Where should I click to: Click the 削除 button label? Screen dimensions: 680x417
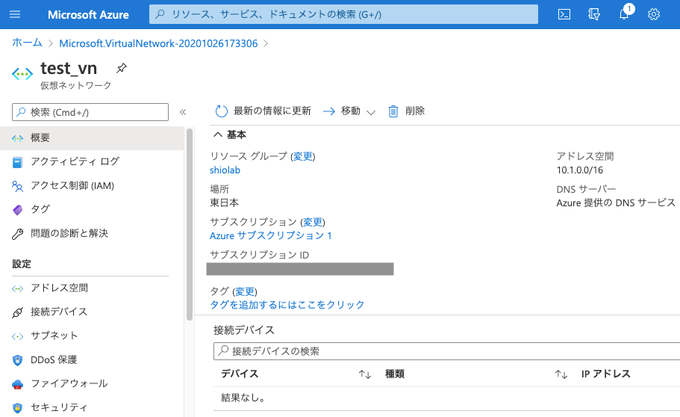tap(415, 111)
